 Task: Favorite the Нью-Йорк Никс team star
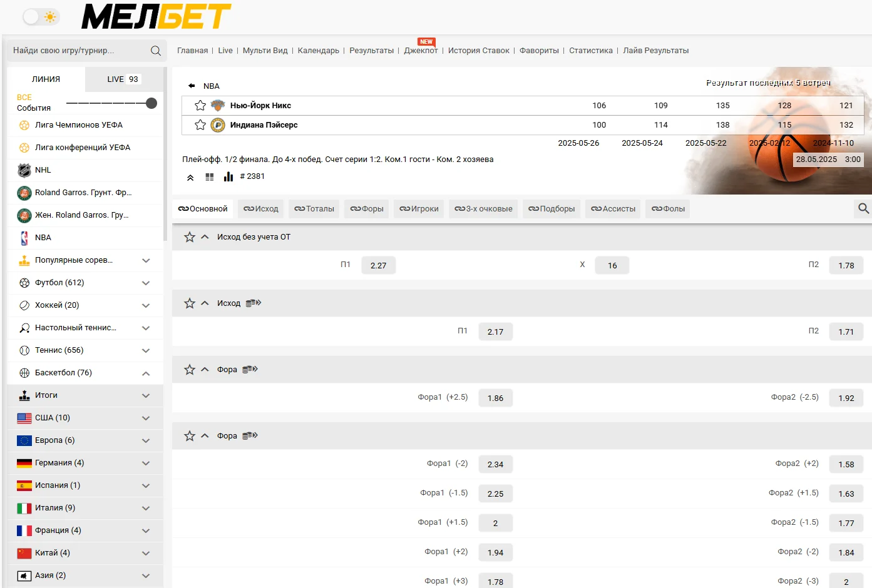pyautogui.click(x=200, y=106)
